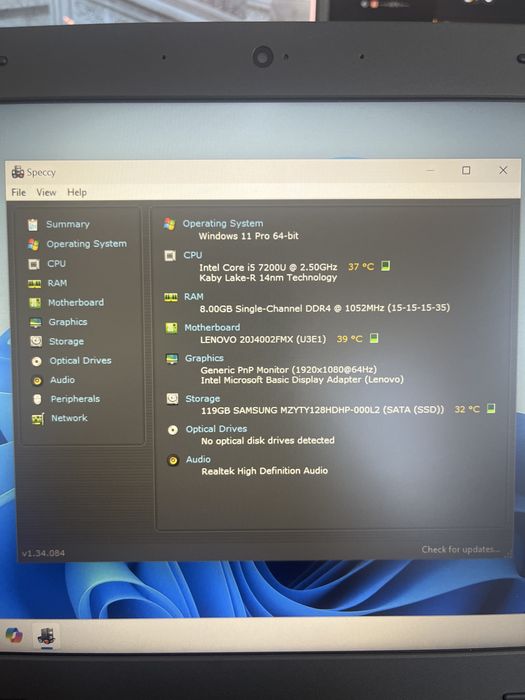
Task: Click Realtek High Definition Audio text
Action: [x=265, y=471]
